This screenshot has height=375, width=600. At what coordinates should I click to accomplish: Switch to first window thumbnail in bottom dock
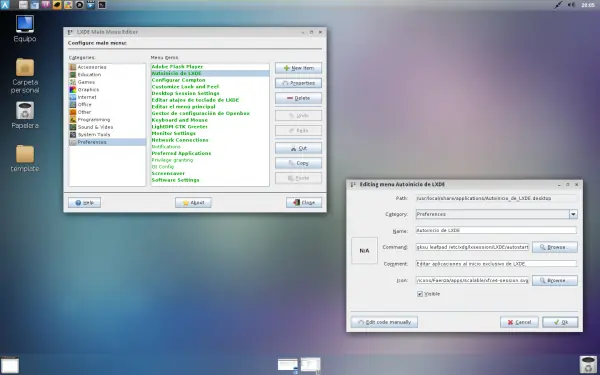pos(288,365)
